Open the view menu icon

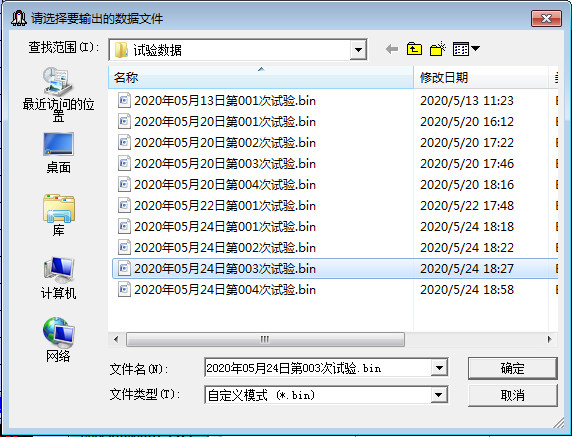(466, 49)
